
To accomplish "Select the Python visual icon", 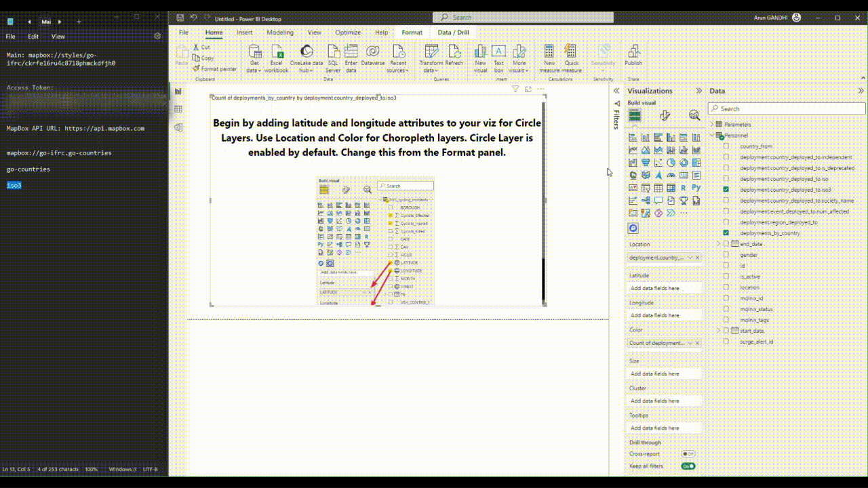I will click(x=696, y=188).
